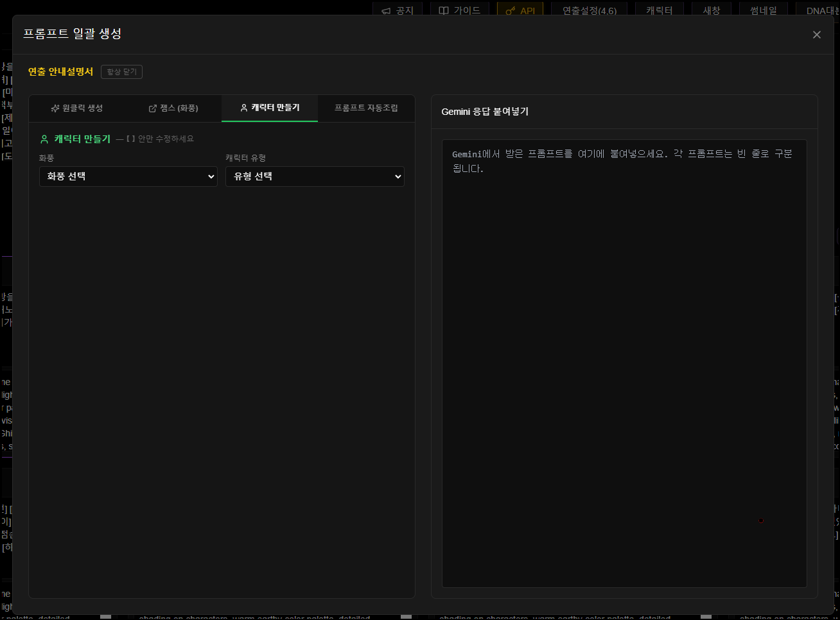The image size is (840, 620).
Task: Click the DNA대본 button at top right
Action: [x=822, y=11]
